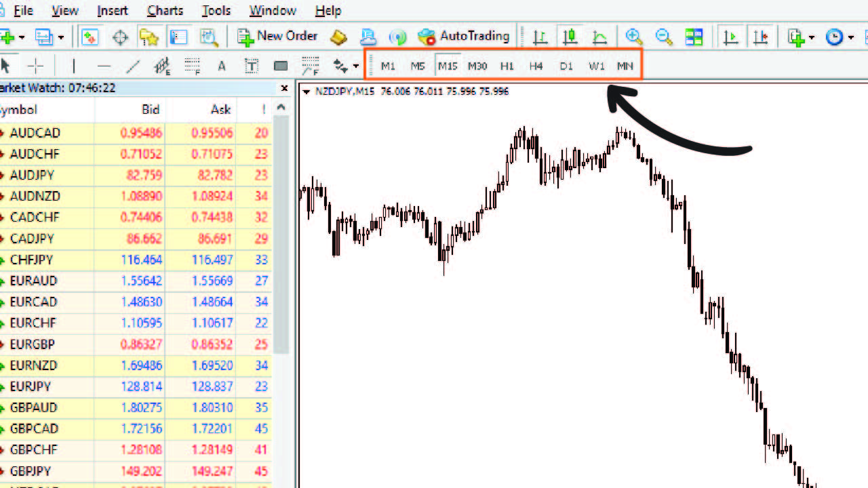Click the Zoom In magnifier icon

coord(634,37)
